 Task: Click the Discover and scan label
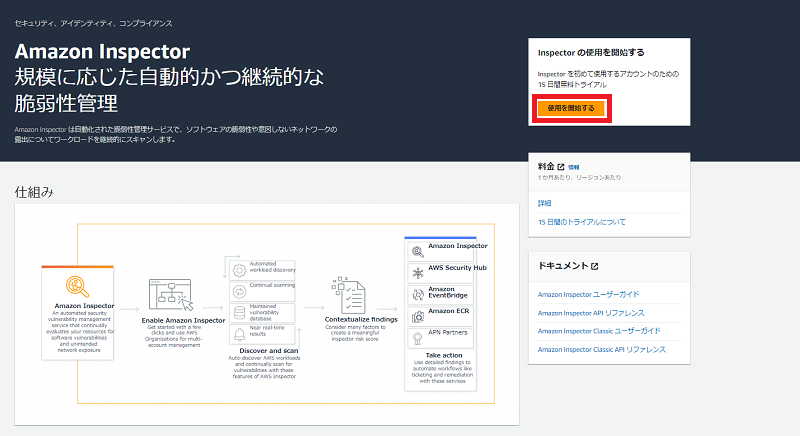tap(268, 351)
